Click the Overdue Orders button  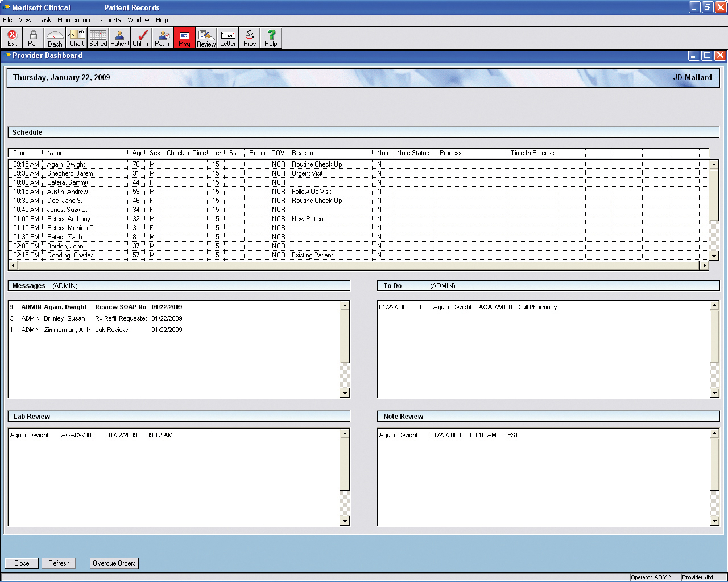[114, 563]
